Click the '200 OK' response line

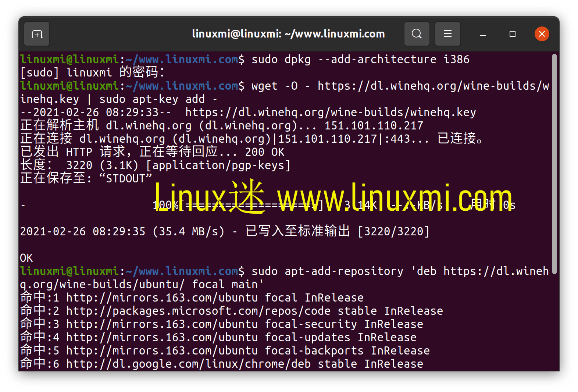(152, 152)
